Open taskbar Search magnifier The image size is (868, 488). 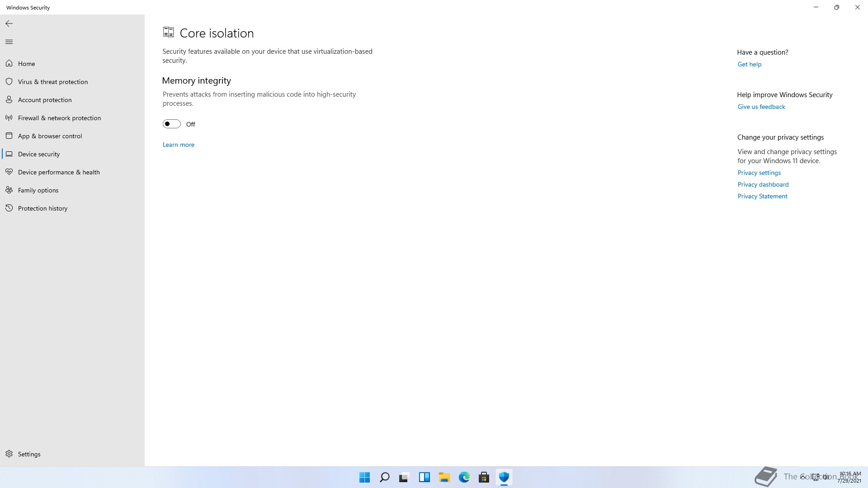384,477
